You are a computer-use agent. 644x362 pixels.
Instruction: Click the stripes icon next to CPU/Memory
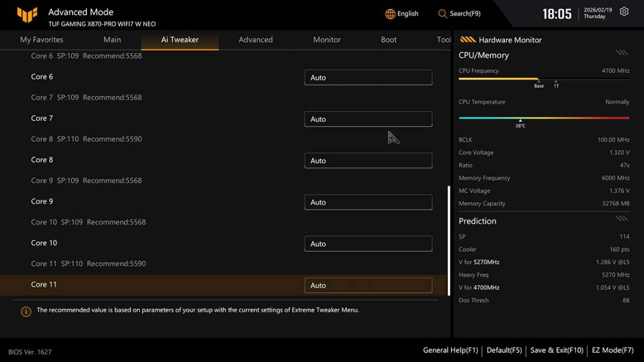622,53
